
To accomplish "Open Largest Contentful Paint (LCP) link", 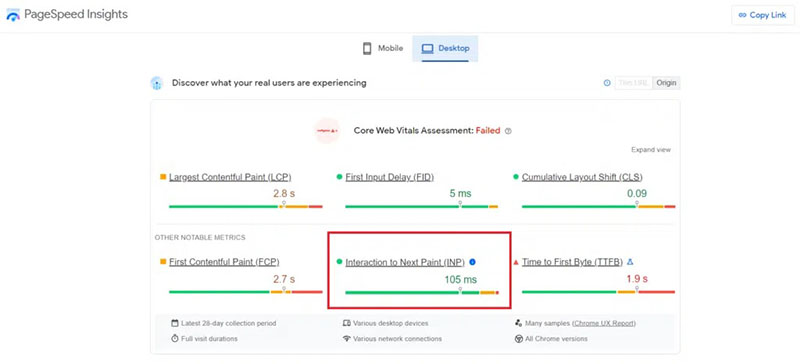I will coord(230,177).
